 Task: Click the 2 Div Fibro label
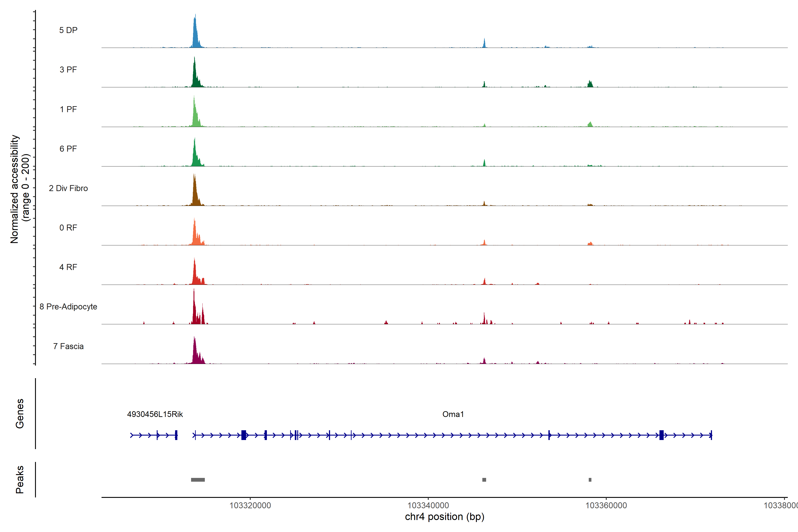68,188
